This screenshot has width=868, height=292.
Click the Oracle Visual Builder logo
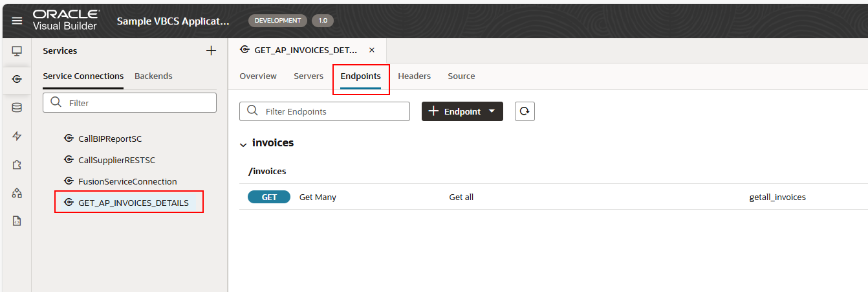66,20
